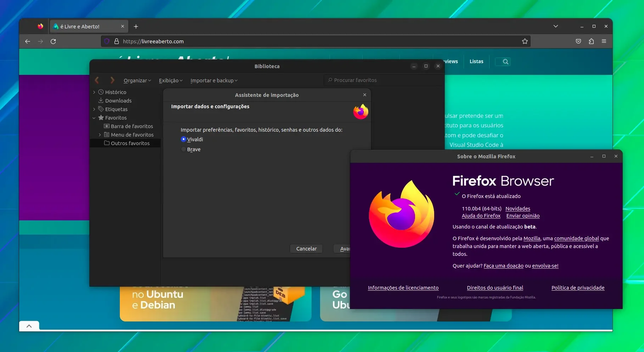Click the Library forward arrow

point(112,80)
